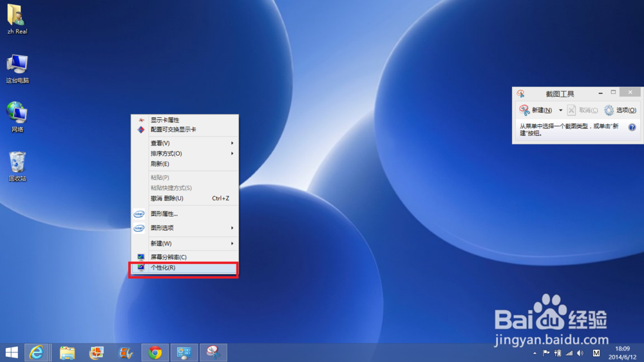This screenshot has width=644, height=362.
Task: Switch to Google Chrome on the taskbar
Action: click(155, 352)
